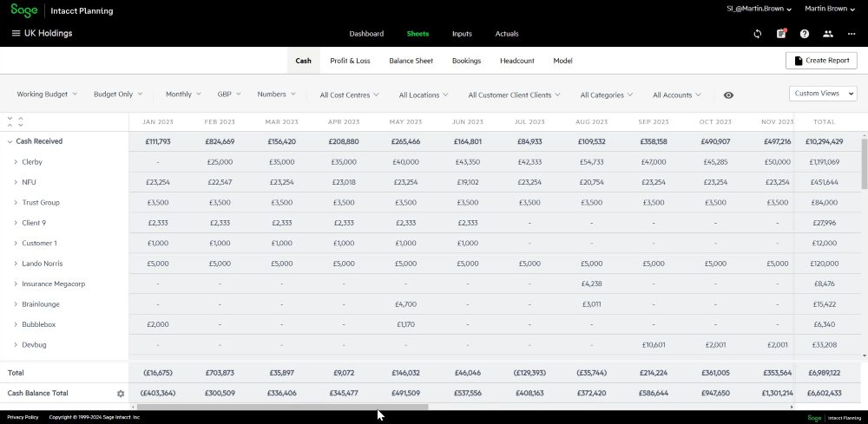Screen dimensions: 868x424
Task: Expand the Clerby row
Action: tap(16, 162)
